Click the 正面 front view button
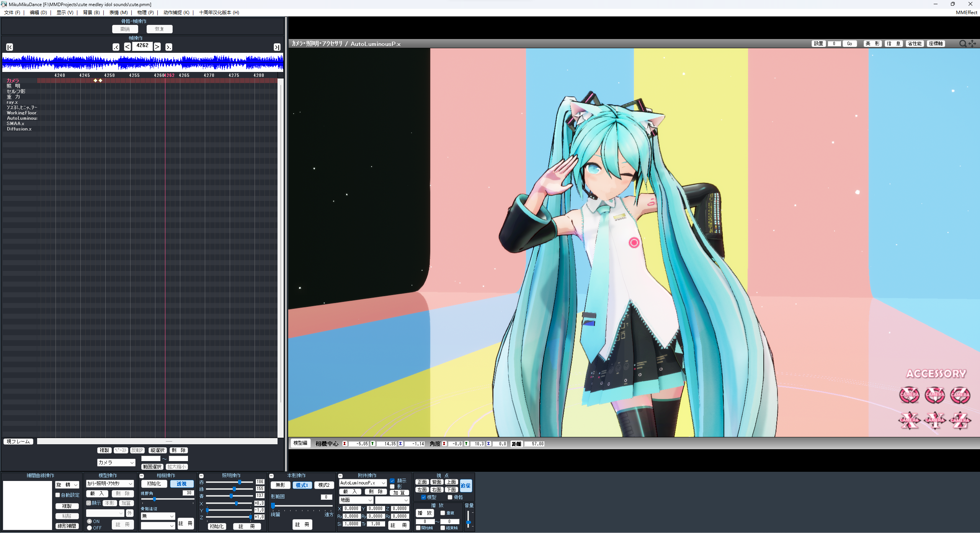The height and width of the screenshot is (533, 980). click(422, 482)
